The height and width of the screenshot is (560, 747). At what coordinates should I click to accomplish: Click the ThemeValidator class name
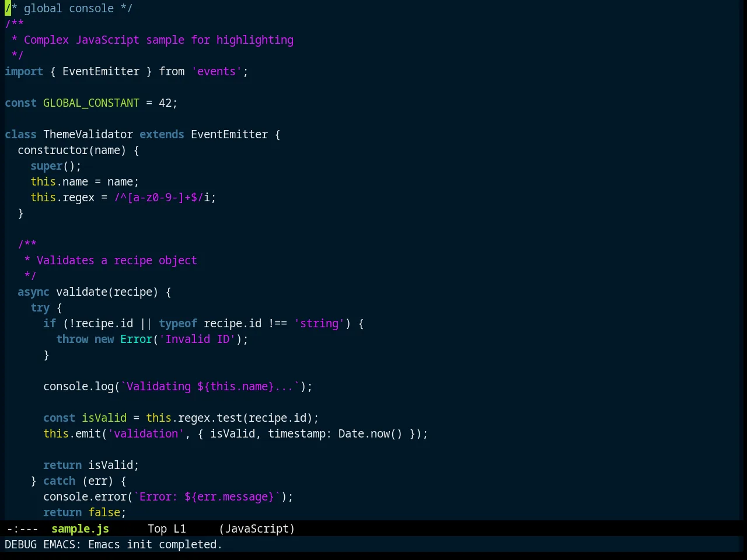[x=88, y=134]
